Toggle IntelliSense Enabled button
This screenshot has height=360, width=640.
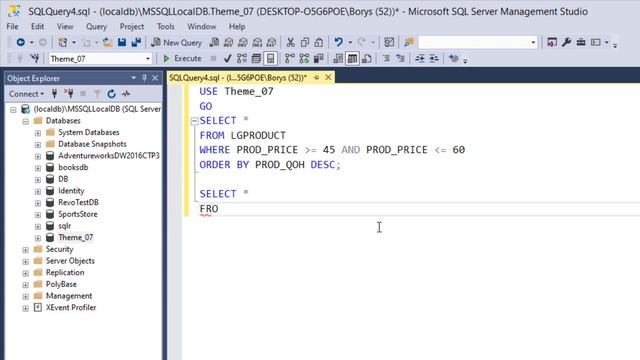270,59
